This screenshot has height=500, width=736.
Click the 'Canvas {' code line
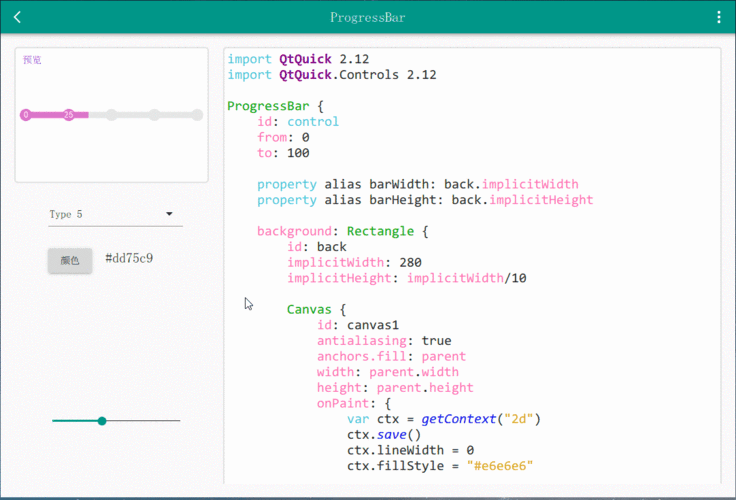tap(316, 309)
